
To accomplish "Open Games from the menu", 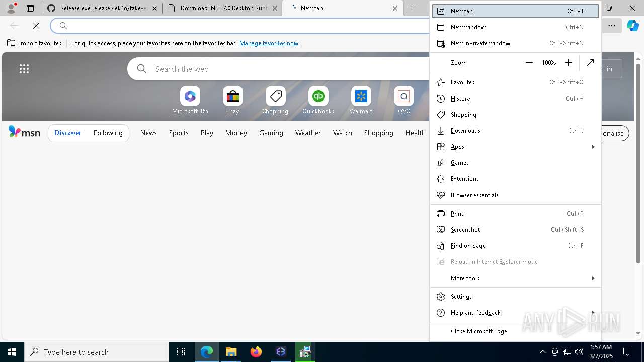I will [516, 163].
